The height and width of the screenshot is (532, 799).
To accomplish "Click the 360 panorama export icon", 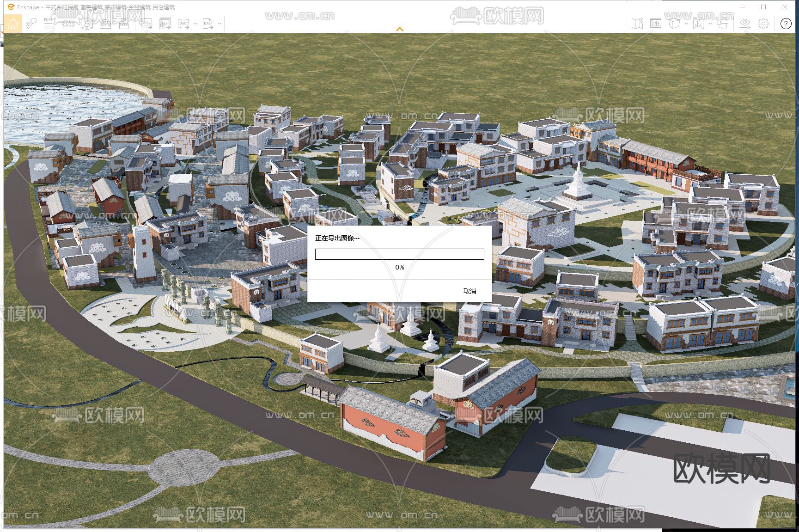I will coord(184,24).
